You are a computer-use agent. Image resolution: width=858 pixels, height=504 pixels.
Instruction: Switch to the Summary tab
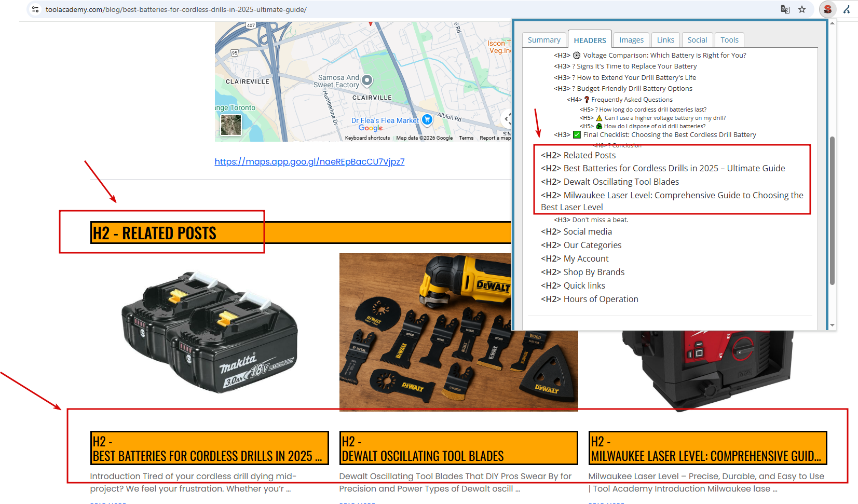pyautogui.click(x=544, y=40)
